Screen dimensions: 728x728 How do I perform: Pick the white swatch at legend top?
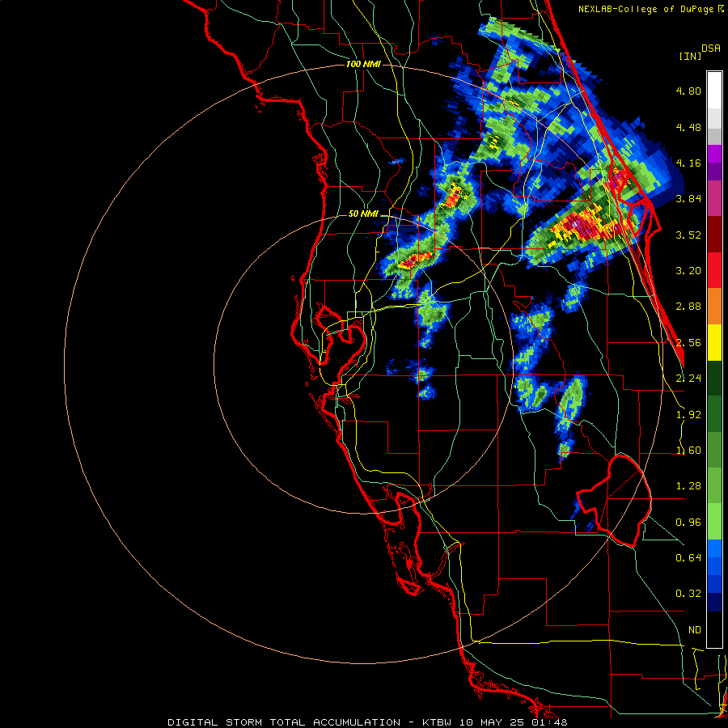(x=714, y=91)
